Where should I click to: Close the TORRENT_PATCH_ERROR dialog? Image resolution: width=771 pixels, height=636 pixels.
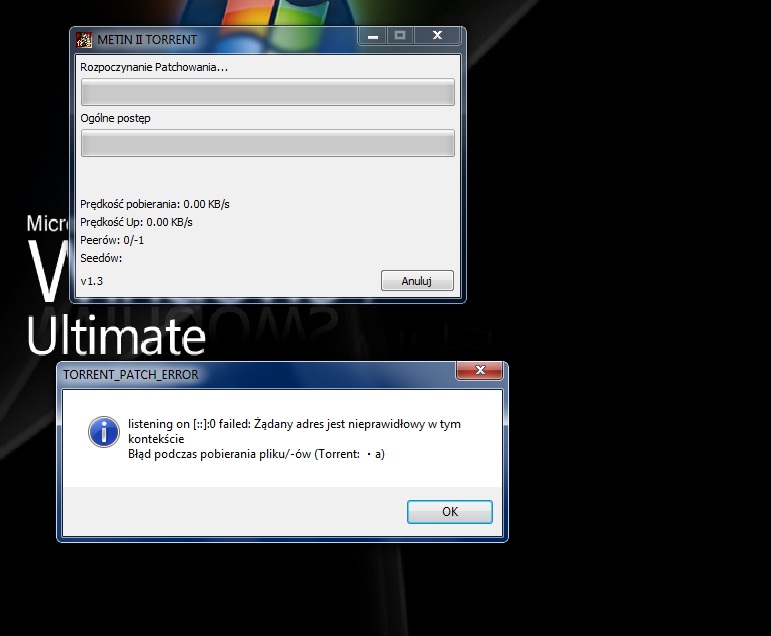480,370
